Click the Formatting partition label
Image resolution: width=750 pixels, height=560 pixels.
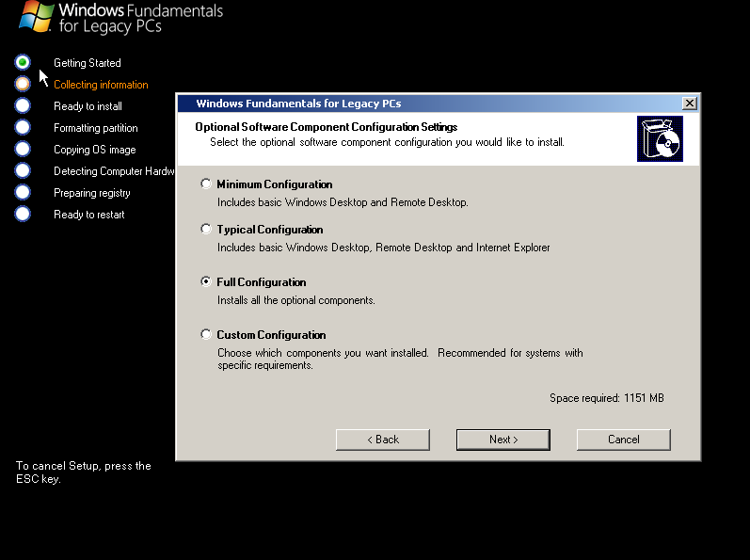(x=96, y=128)
